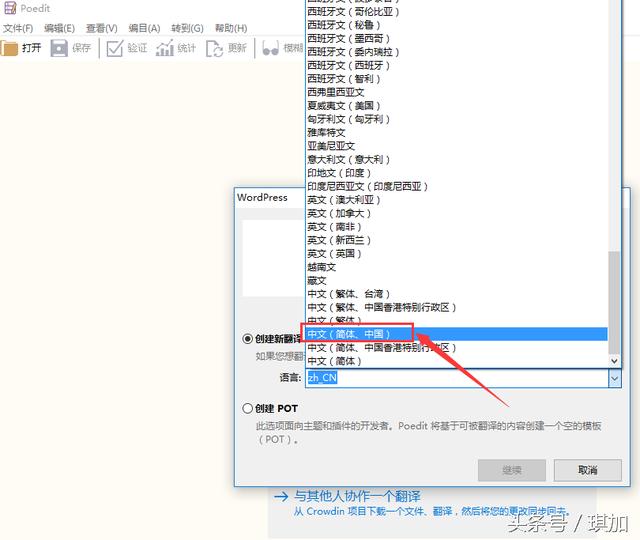Image resolution: width=640 pixels, height=540 pixels.
Task: Click the language combo box dropdown arrow
Action: [x=615, y=378]
